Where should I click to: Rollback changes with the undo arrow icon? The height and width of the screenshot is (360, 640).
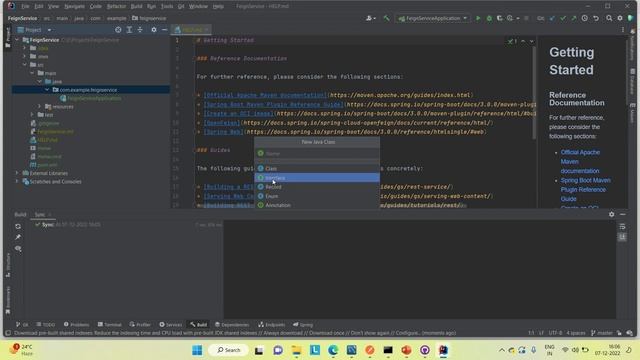pos(596,18)
